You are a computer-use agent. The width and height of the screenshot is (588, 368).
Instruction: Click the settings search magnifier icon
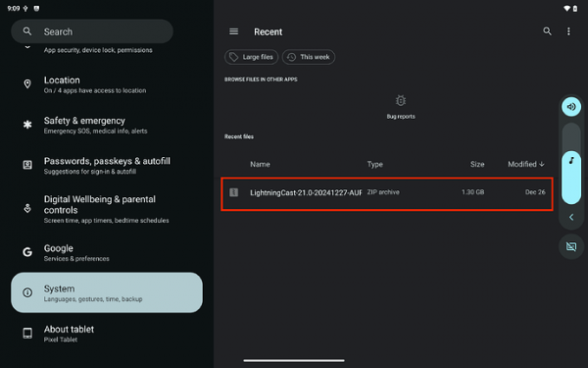pyautogui.click(x=27, y=31)
